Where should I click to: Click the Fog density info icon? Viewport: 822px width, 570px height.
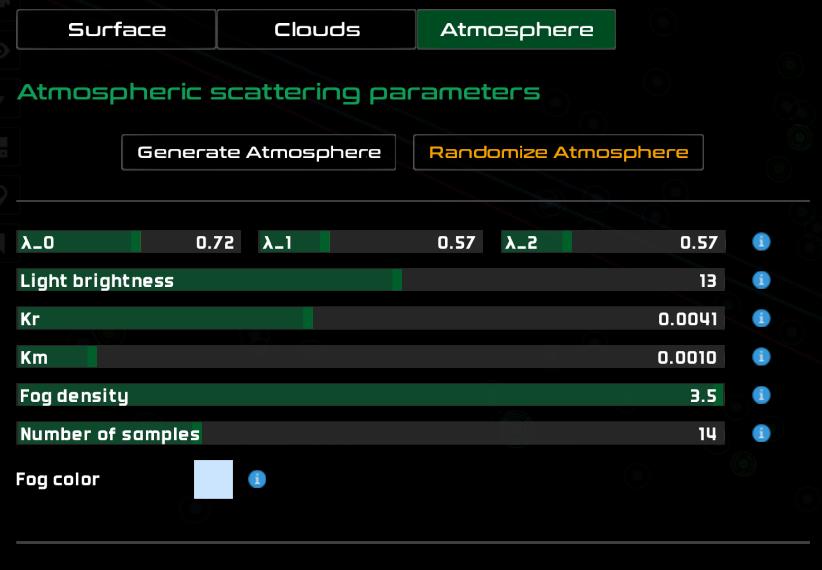click(761, 395)
